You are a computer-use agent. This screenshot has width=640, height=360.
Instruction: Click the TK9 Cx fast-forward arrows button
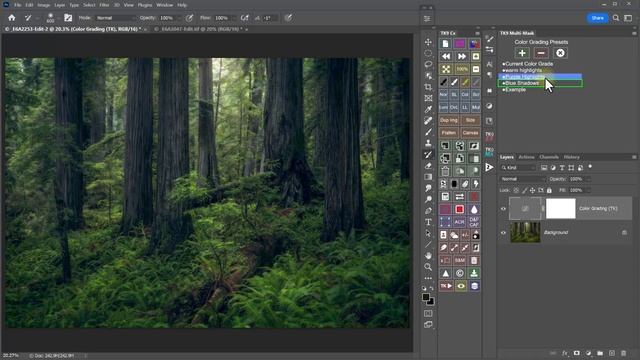[x=462, y=56]
